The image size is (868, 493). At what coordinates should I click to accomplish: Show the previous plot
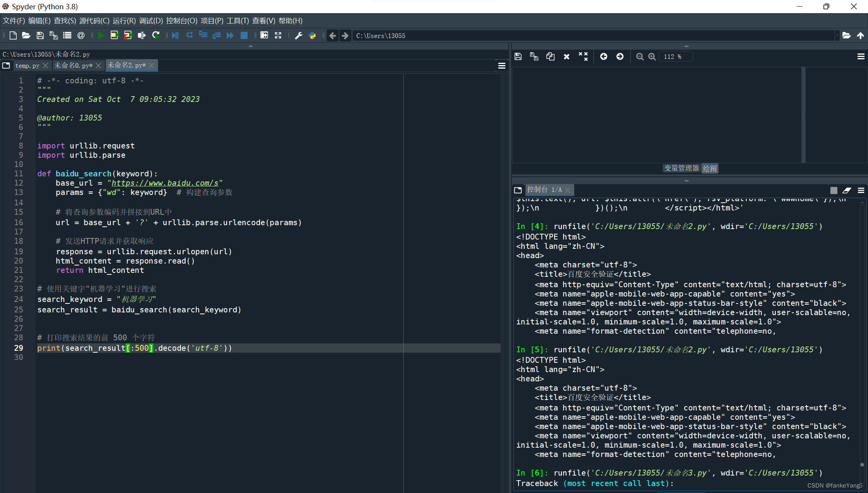point(604,57)
